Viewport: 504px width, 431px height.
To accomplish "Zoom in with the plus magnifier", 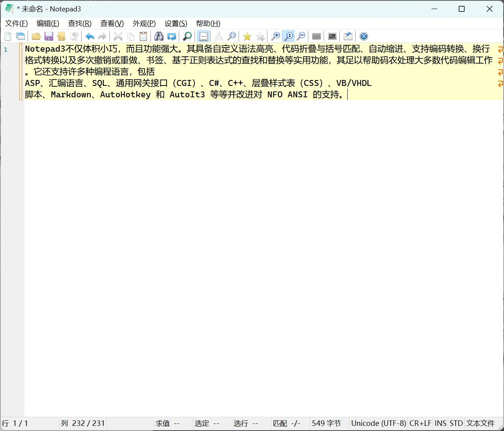I will (276, 37).
